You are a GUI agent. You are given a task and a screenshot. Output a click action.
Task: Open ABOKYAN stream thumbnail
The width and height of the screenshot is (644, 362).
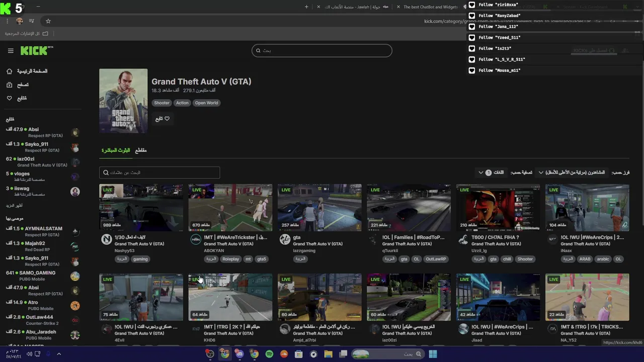[230, 208]
